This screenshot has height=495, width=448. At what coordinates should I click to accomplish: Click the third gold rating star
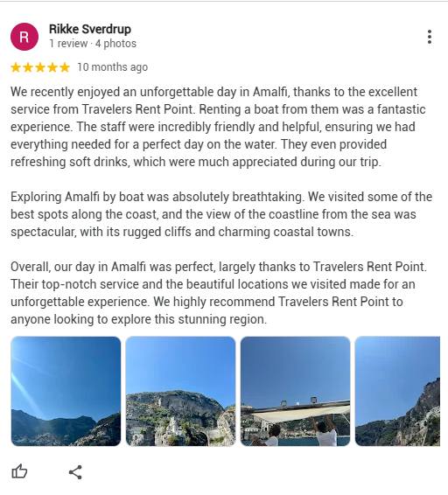pos(40,67)
